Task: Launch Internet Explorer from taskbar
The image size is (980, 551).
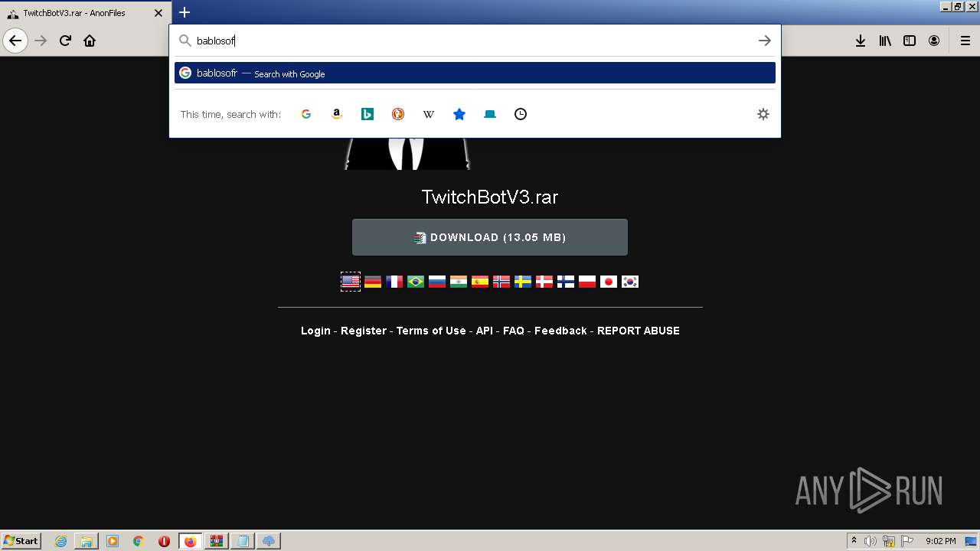Action: pyautogui.click(x=61, y=541)
